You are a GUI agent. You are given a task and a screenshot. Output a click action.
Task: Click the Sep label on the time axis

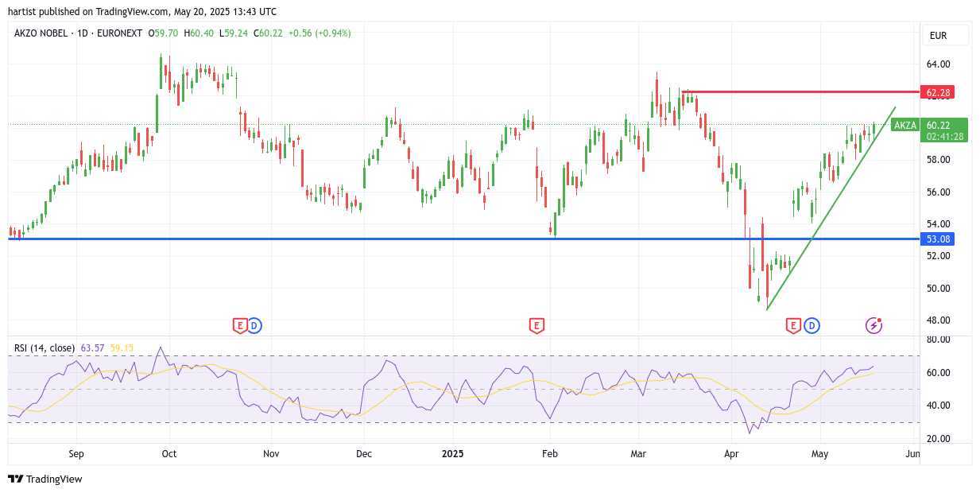pos(76,454)
